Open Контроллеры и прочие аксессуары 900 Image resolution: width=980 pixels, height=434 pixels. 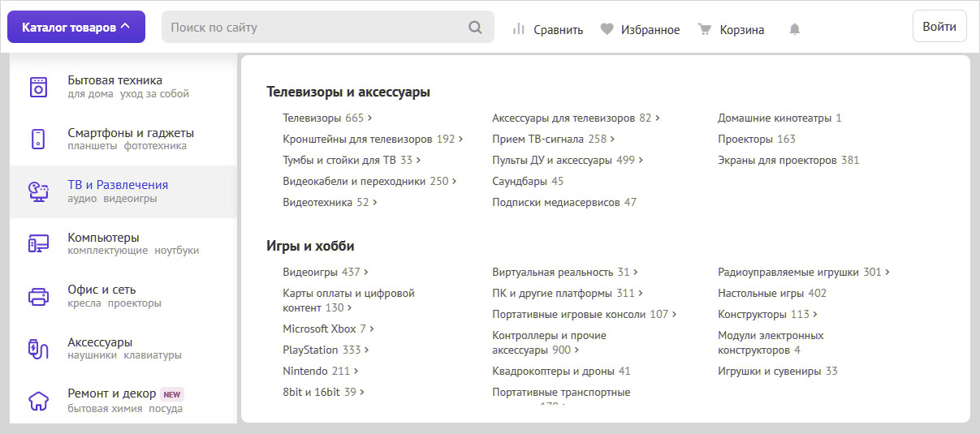[549, 342]
